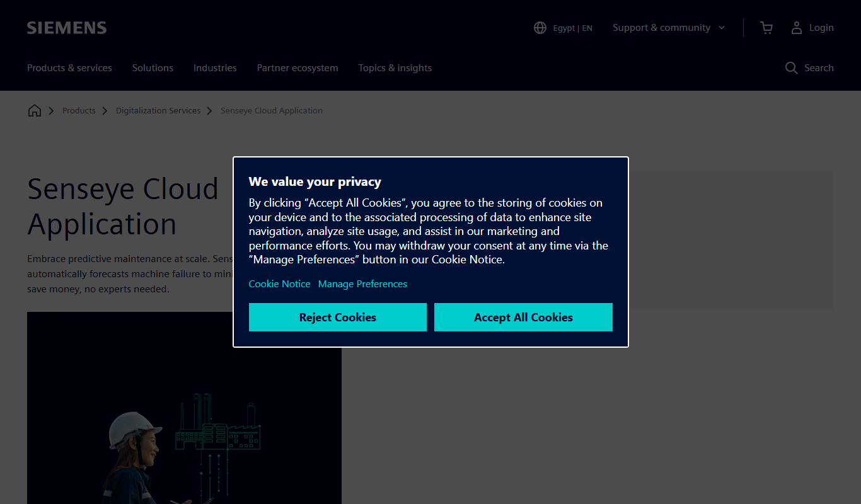861x504 pixels.
Task: Select the Digitalization Services breadcrumb link
Action: coord(158,110)
